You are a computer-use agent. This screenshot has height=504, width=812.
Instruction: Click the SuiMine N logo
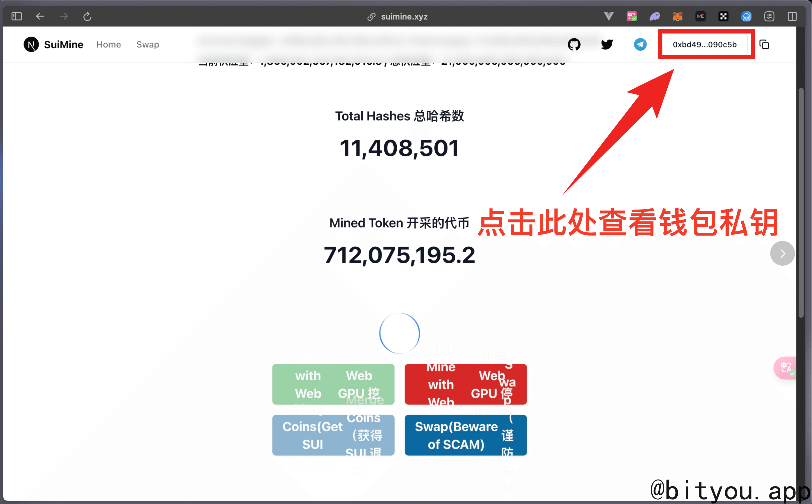[x=31, y=44]
